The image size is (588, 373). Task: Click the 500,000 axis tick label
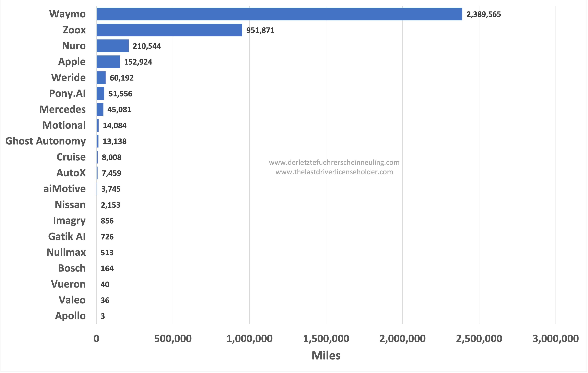pos(173,339)
